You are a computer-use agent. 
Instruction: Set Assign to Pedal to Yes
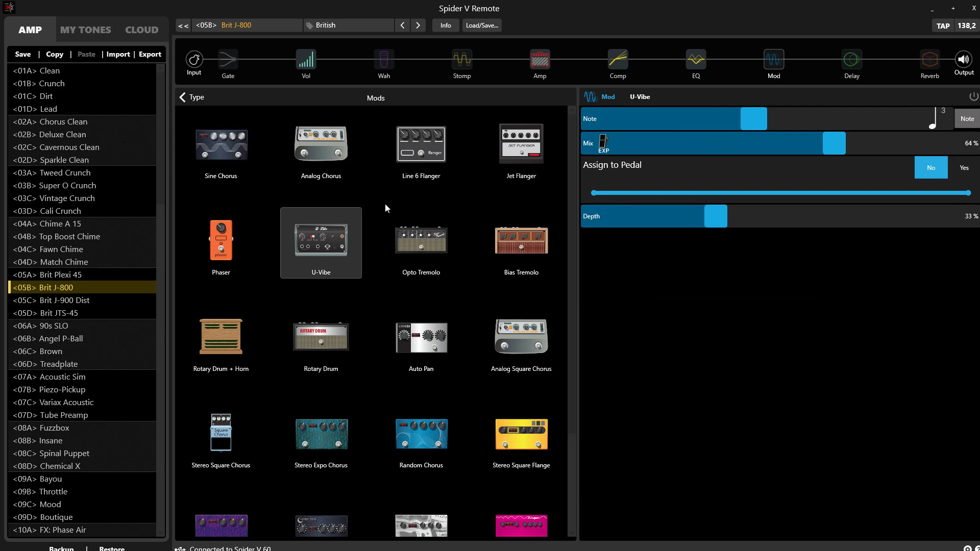tap(964, 168)
